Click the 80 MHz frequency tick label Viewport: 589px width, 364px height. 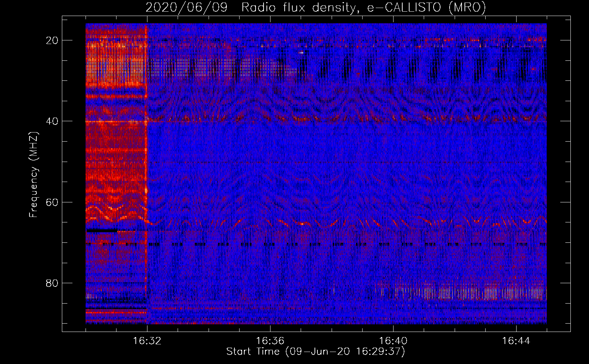click(x=52, y=283)
